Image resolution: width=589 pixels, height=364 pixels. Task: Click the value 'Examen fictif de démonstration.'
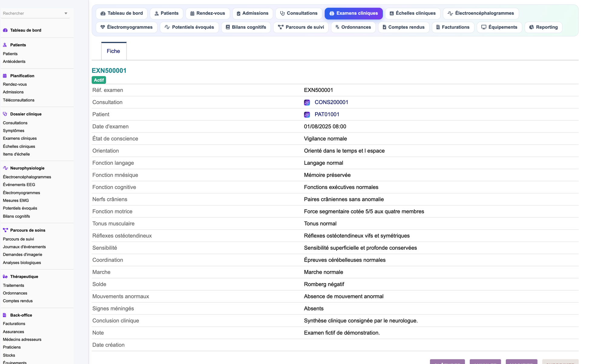click(x=342, y=333)
